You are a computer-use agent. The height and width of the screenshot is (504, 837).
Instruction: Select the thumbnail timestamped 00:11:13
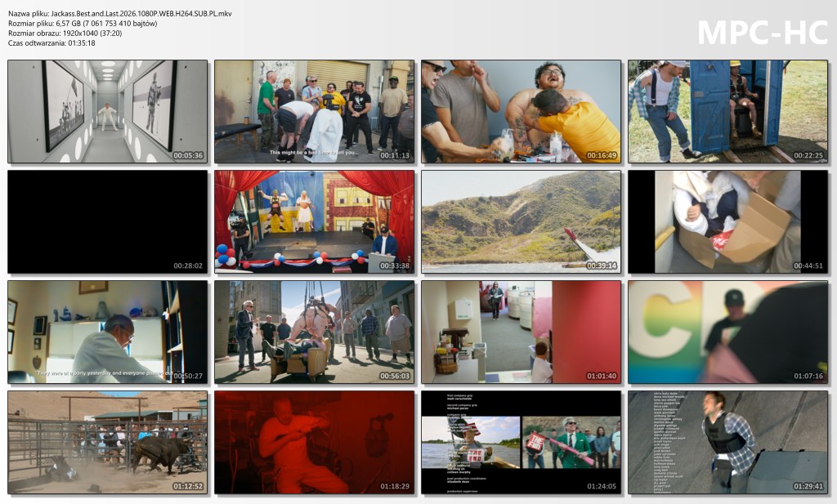coord(315,111)
